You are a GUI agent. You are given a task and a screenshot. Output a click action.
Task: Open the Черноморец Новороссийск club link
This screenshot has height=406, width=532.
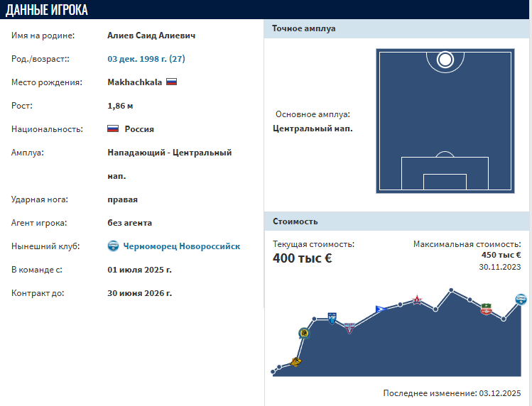182,246
